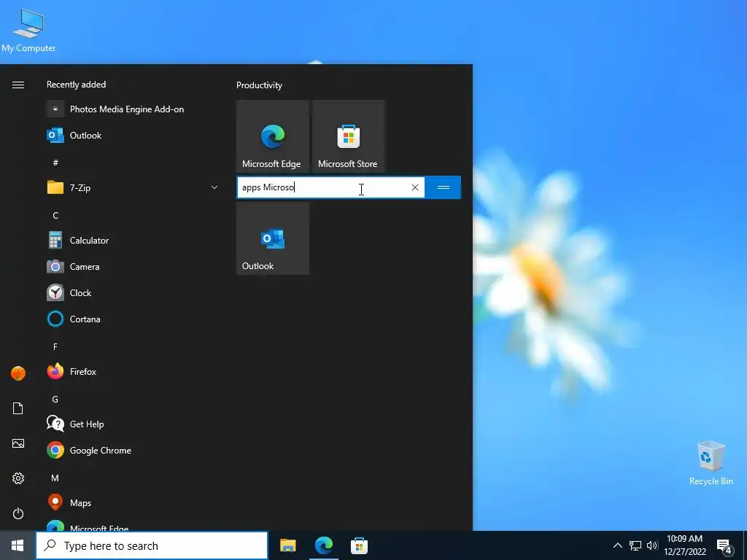Launch Firefox from the app list
The height and width of the screenshot is (560, 747).
(133, 371)
